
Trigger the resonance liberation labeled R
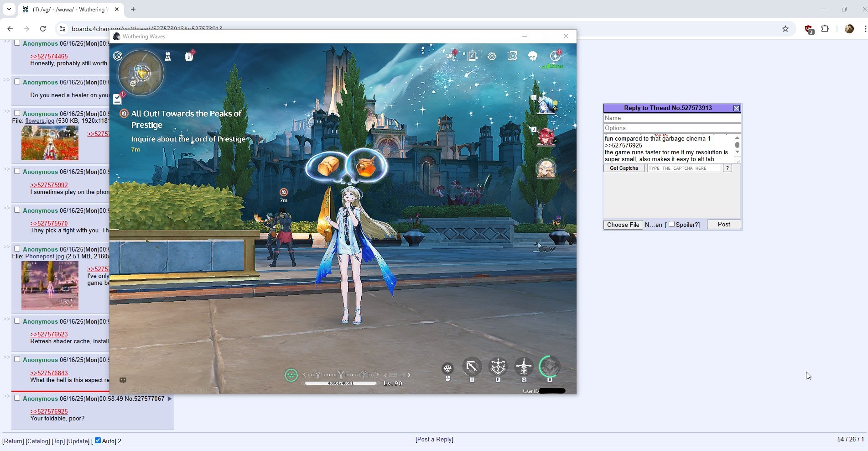pyautogui.click(x=549, y=367)
